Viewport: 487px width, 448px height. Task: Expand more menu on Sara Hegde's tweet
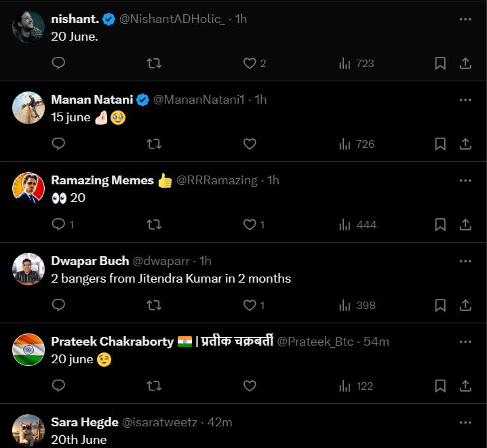pyautogui.click(x=465, y=422)
